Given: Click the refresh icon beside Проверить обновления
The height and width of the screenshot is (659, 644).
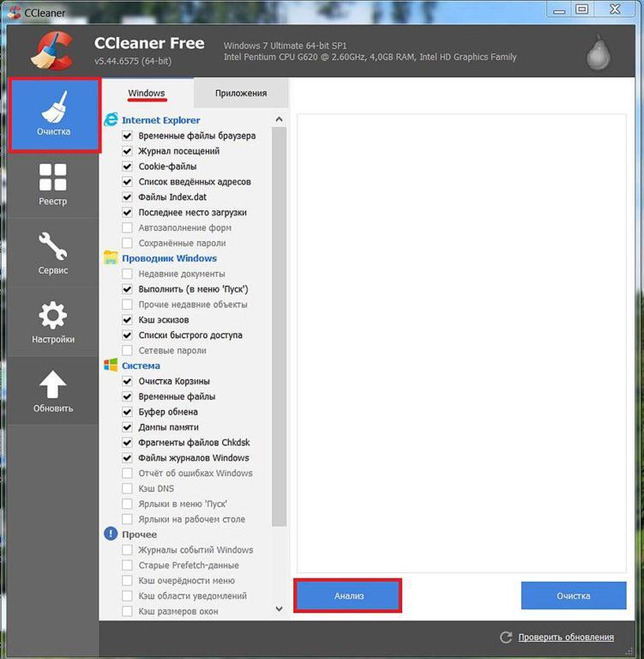Looking at the screenshot, I should pos(506,638).
